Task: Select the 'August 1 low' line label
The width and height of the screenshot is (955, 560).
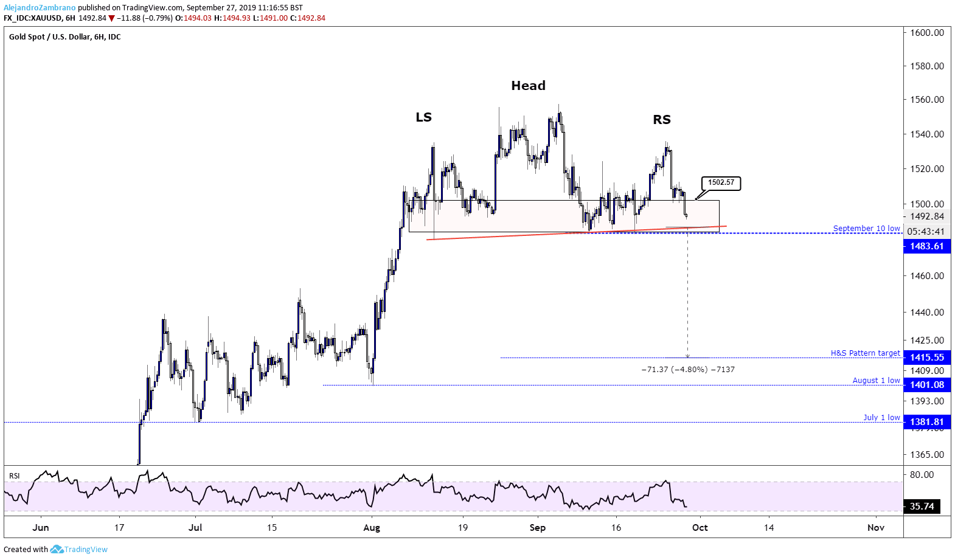Action: pyautogui.click(x=876, y=380)
